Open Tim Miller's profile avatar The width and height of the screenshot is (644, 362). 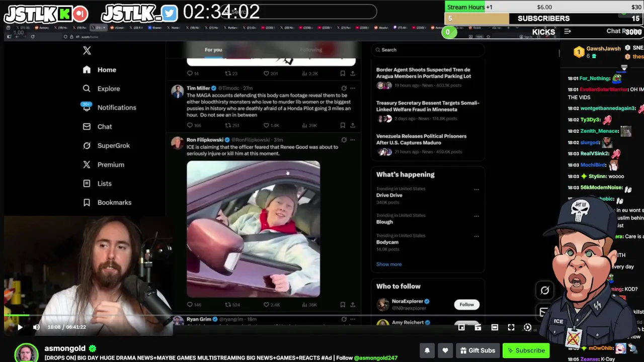(x=177, y=92)
